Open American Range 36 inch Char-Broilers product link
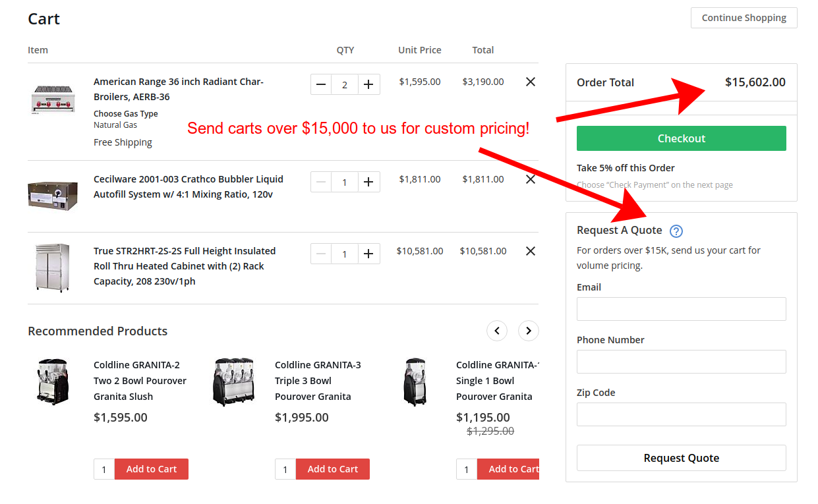 coord(179,89)
